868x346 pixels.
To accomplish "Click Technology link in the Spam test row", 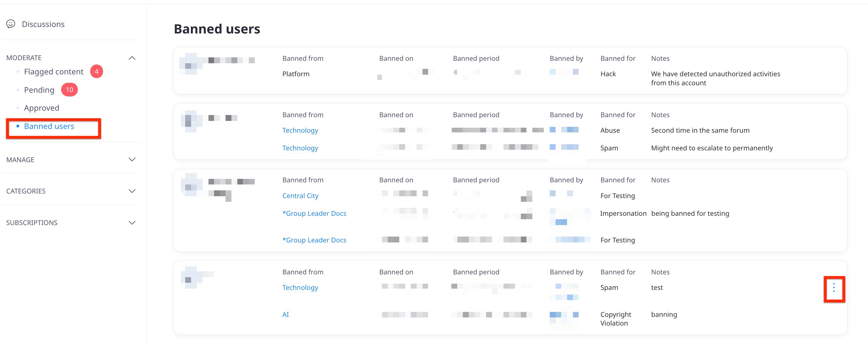I will pos(300,287).
